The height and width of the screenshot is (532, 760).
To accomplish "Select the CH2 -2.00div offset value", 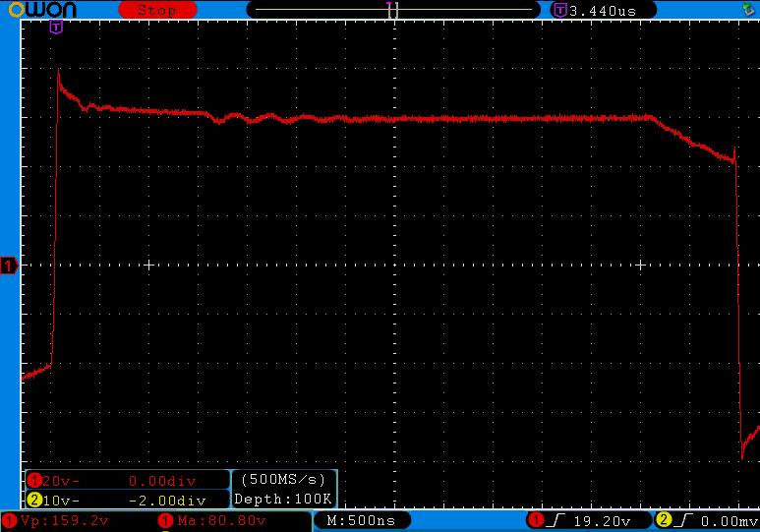I will [168, 501].
